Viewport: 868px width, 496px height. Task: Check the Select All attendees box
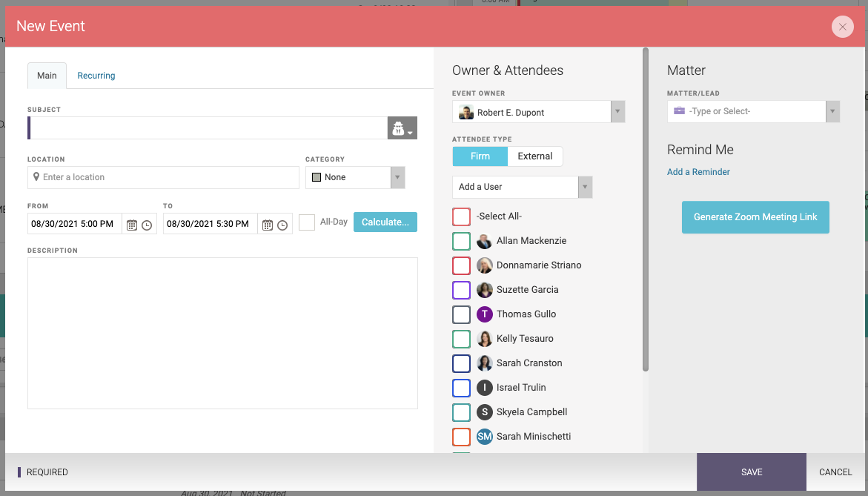[461, 216]
